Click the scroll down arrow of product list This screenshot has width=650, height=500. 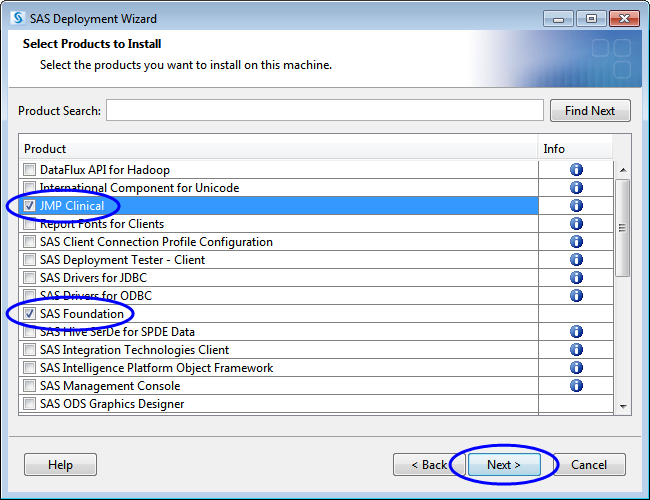click(x=623, y=406)
